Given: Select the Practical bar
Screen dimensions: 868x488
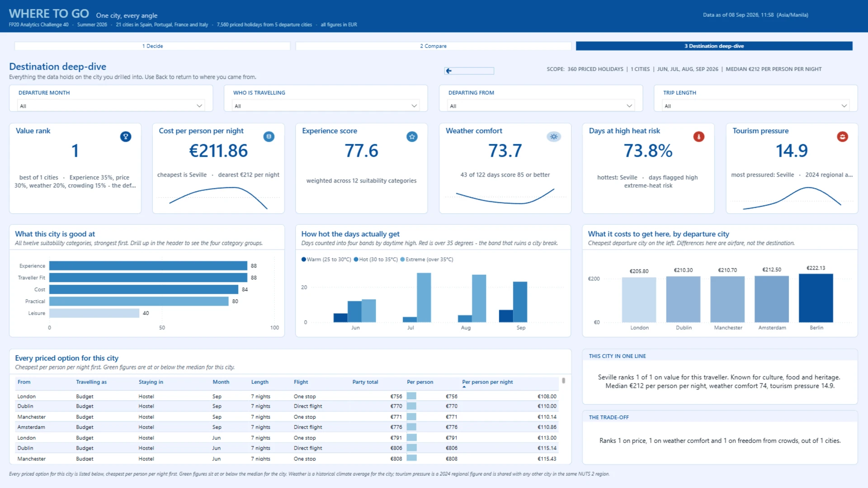Looking at the screenshot, I should 139,301.
